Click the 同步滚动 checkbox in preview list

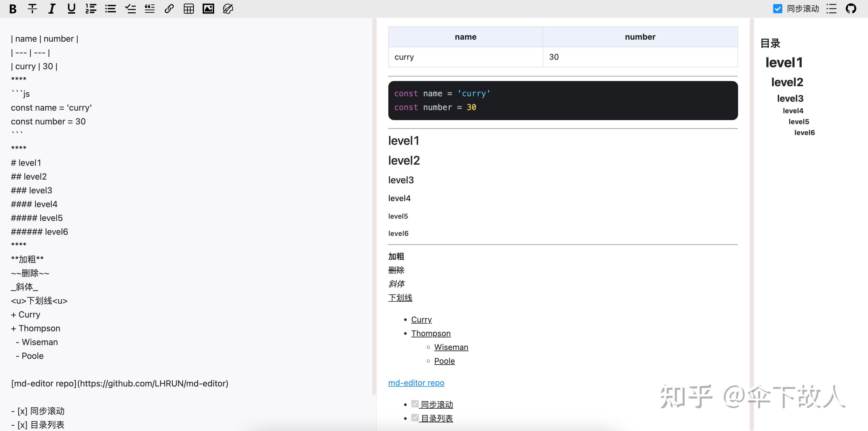click(415, 404)
